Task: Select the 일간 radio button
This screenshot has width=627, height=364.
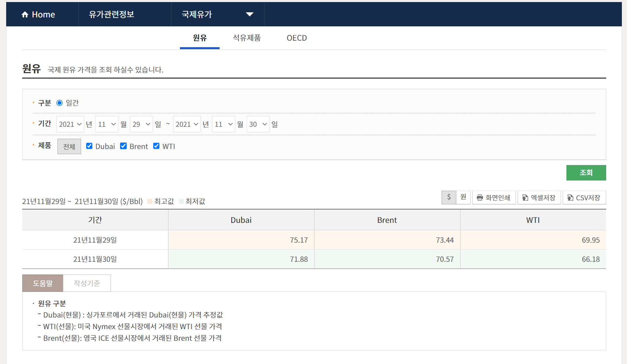Action: tap(60, 103)
